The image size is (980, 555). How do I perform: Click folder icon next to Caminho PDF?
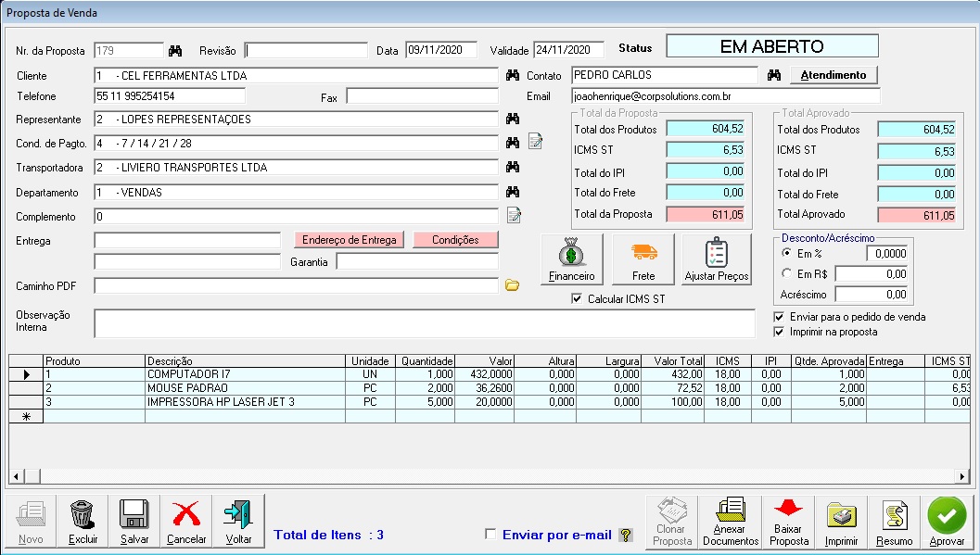[x=512, y=286]
